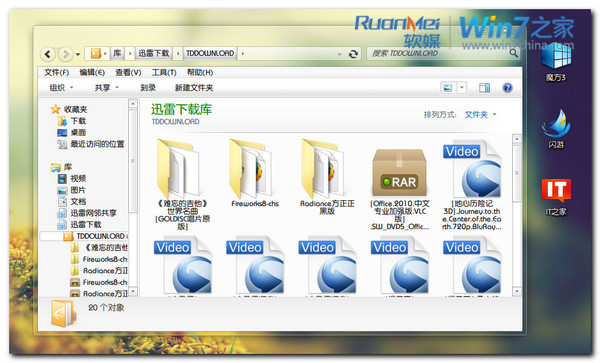Open the recent locations dropdown arrow
The height and width of the screenshot is (363, 600).
[78, 54]
